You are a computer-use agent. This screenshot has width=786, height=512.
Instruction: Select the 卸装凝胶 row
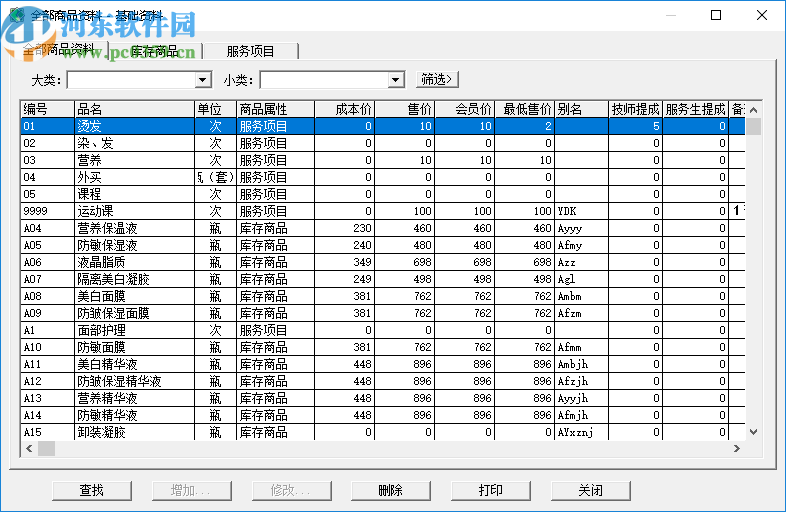click(383, 432)
